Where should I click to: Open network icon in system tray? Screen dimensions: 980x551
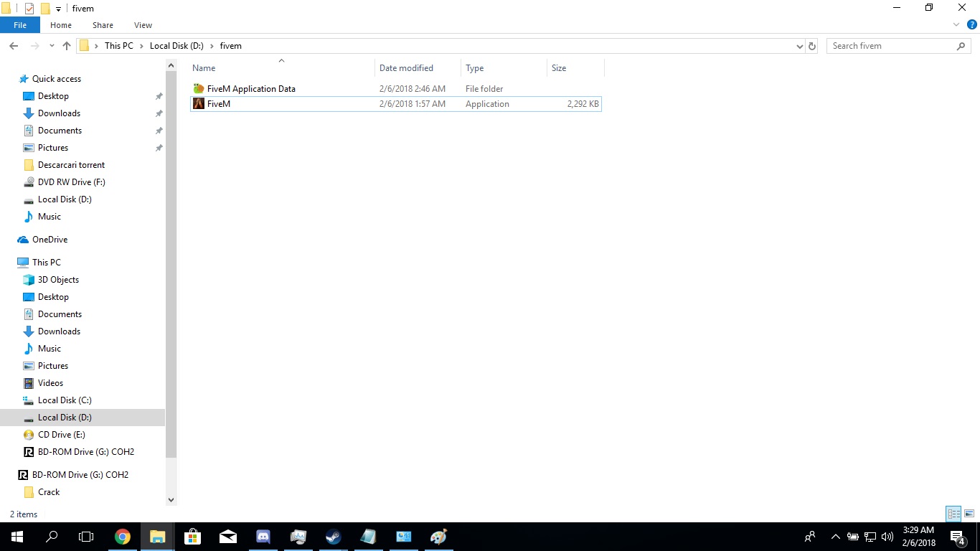870,537
